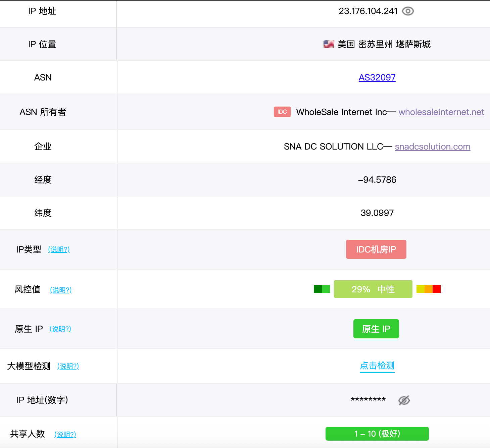Click the green 原生 IP badge
The image size is (490, 448).
pyautogui.click(x=376, y=329)
